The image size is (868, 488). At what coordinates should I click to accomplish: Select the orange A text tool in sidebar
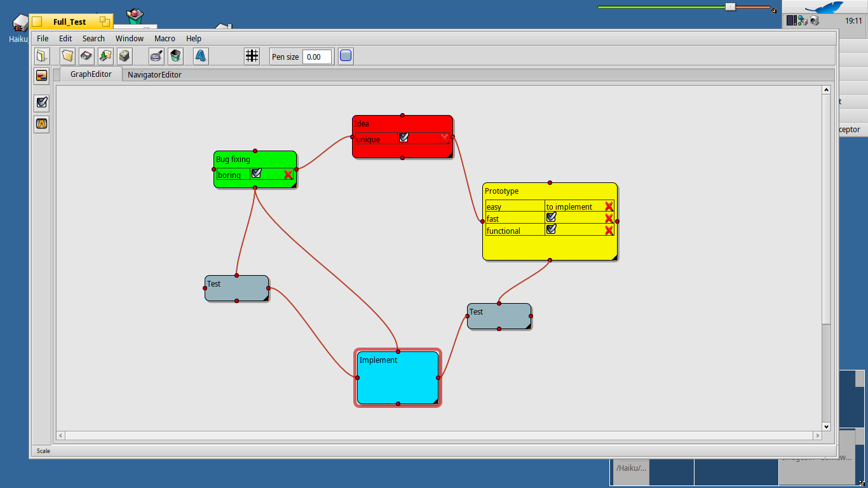(42, 124)
